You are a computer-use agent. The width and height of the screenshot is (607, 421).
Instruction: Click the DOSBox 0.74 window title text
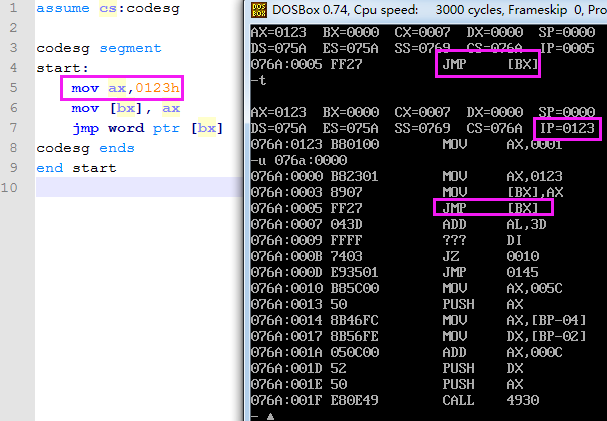coord(439,10)
